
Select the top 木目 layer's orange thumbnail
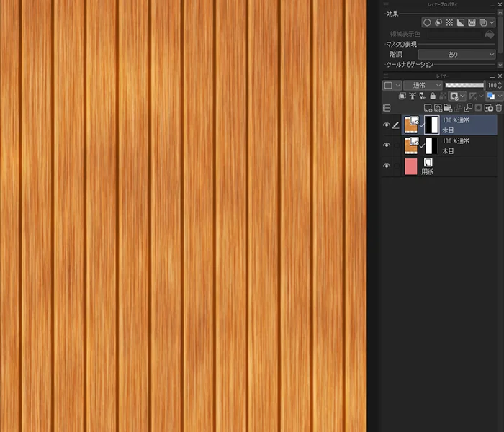tap(411, 125)
